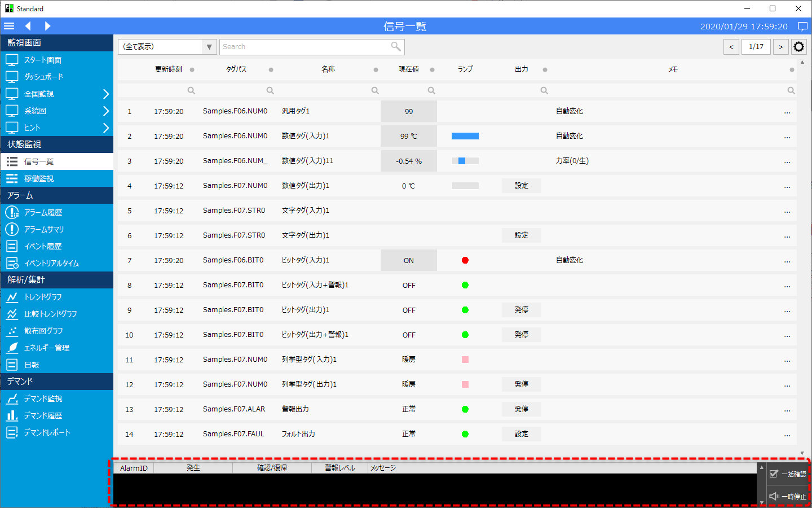Toggle 一括確認 in the alarm bar
The height and width of the screenshot is (508, 812).
[x=788, y=474]
